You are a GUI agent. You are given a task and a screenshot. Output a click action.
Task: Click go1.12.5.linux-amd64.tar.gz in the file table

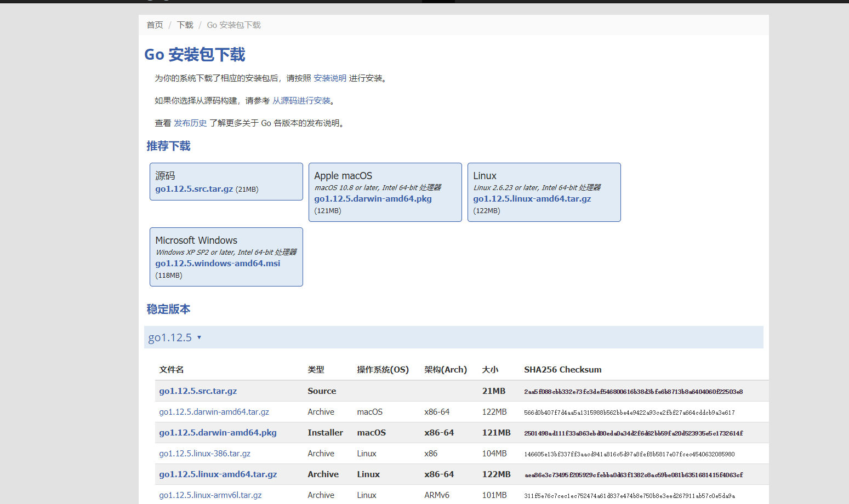point(218,474)
